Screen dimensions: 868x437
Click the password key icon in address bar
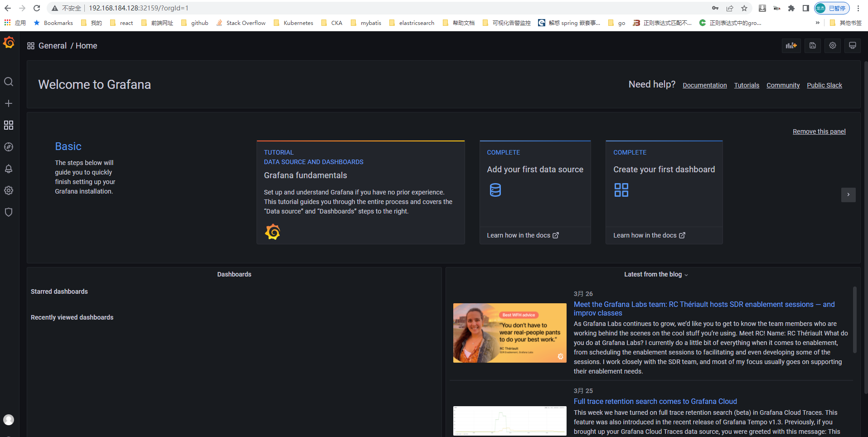[715, 8]
